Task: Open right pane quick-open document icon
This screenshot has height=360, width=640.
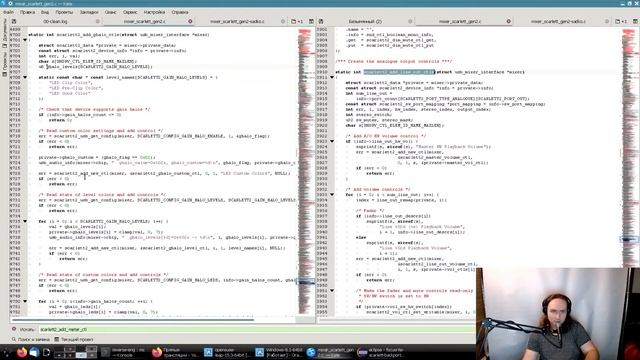Action: [321, 21]
